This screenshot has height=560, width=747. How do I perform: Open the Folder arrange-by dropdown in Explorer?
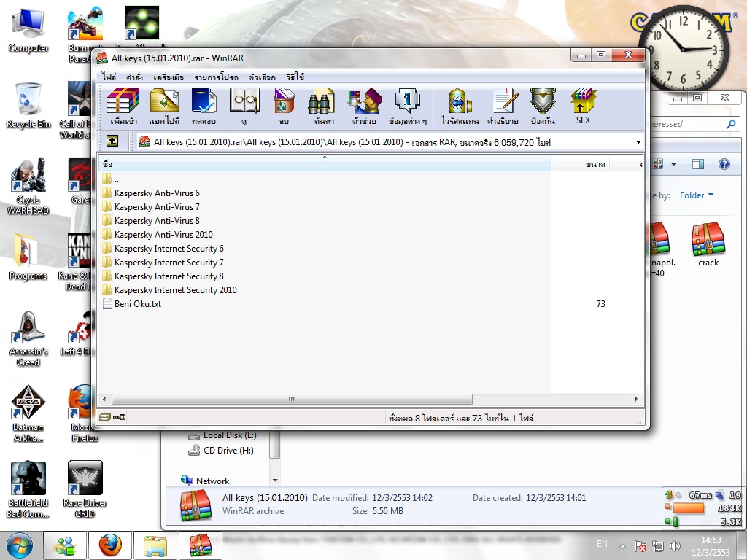point(697,195)
